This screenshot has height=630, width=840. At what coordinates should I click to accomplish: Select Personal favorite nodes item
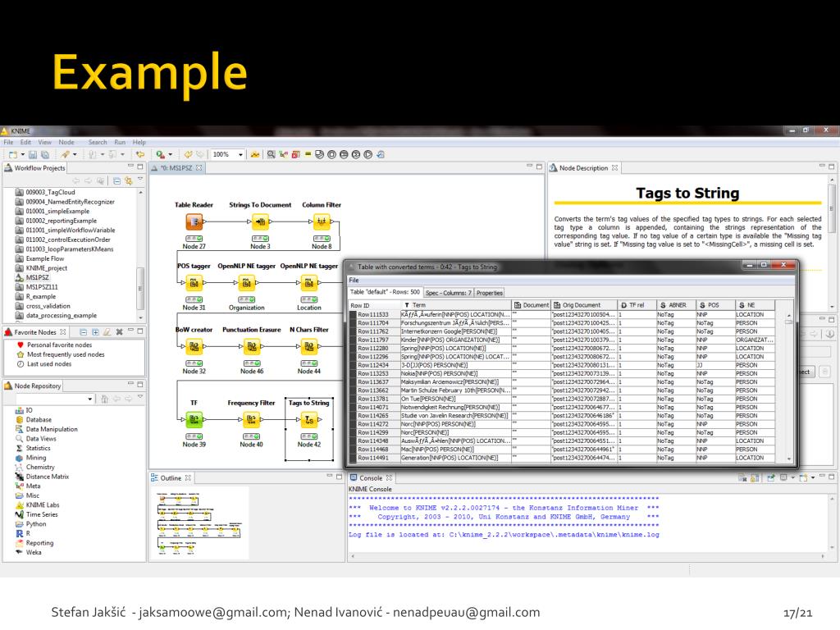pos(59,345)
